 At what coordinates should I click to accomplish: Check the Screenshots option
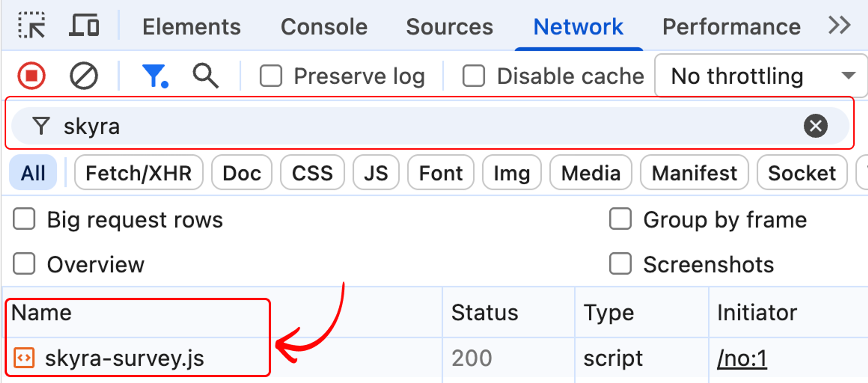pyautogui.click(x=620, y=263)
